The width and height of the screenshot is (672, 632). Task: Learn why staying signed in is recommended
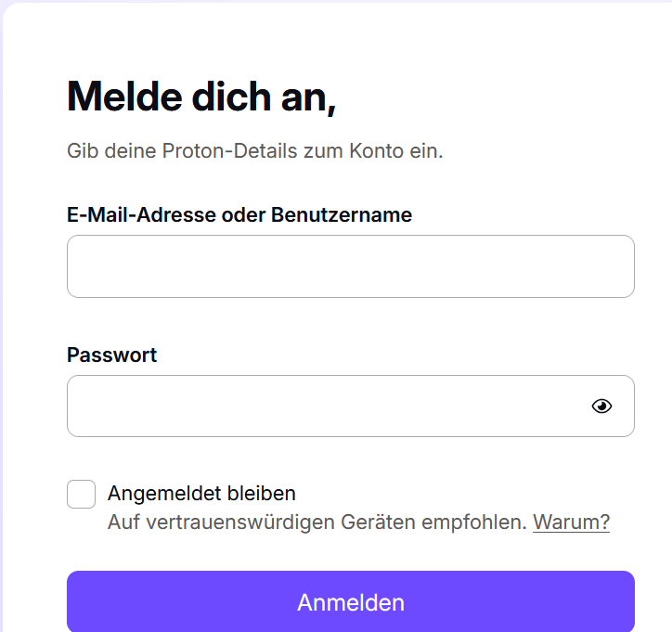point(571,522)
